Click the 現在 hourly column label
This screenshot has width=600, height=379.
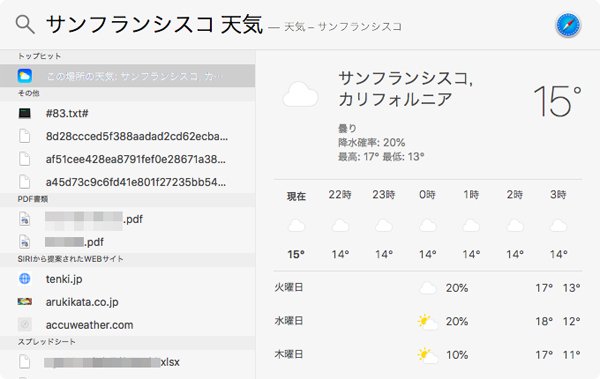[x=296, y=196]
